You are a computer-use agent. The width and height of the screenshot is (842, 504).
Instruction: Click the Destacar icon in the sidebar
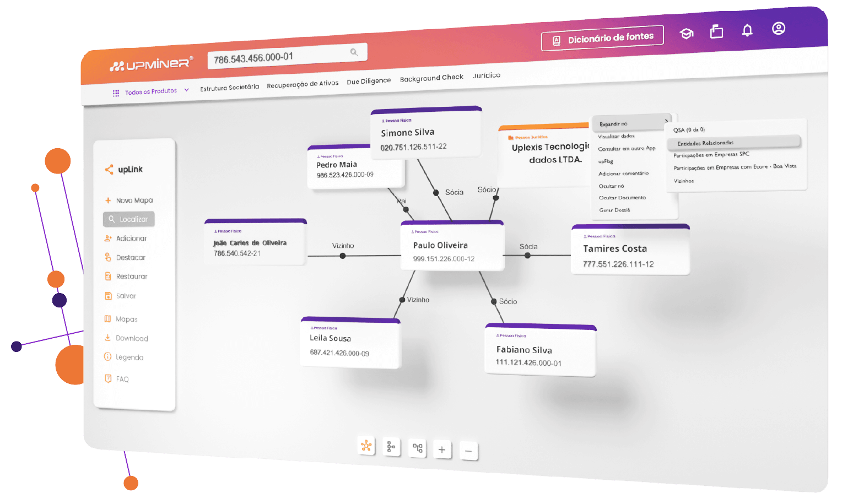tap(108, 257)
